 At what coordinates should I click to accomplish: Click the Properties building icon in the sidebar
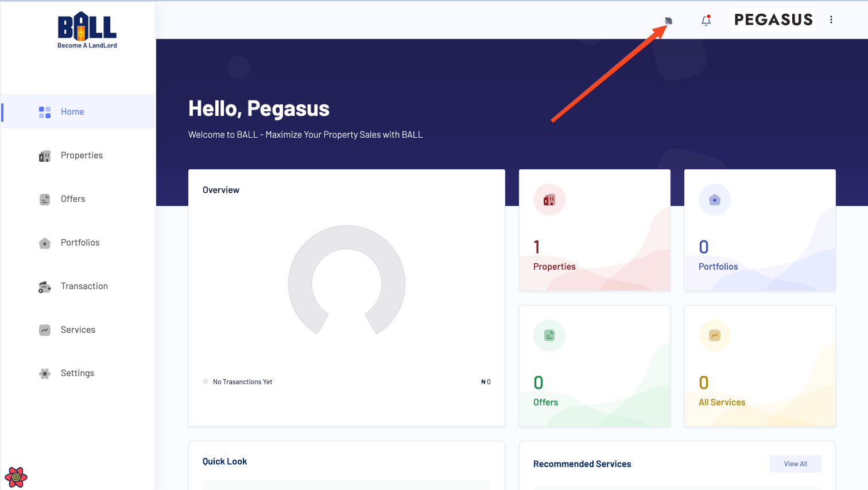(x=45, y=156)
